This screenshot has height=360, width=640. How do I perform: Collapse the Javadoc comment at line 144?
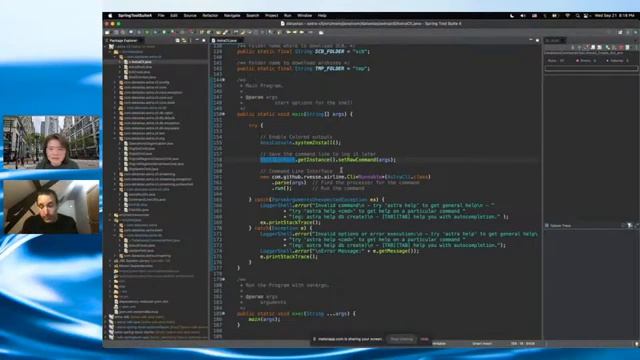pos(223,80)
